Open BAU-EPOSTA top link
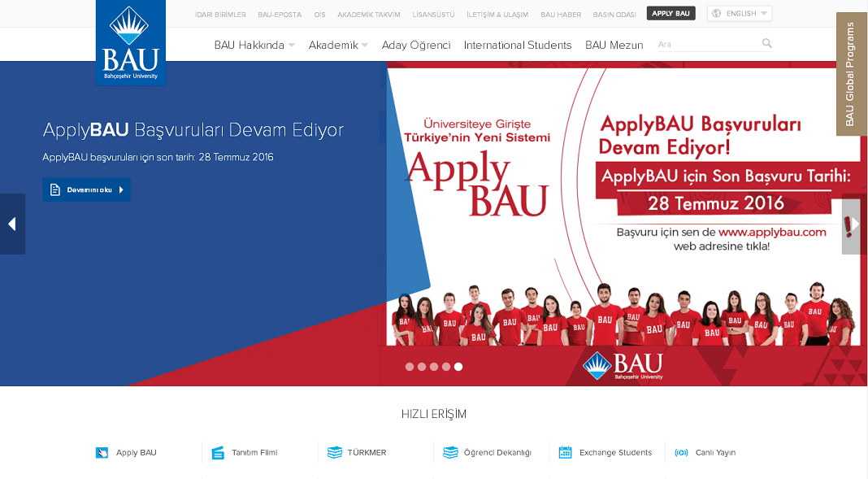This screenshot has width=868, height=479. [x=280, y=15]
